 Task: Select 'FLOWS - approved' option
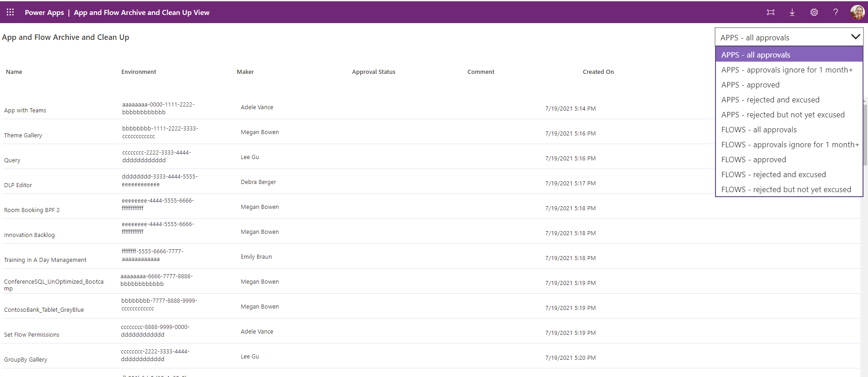pyautogui.click(x=754, y=159)
